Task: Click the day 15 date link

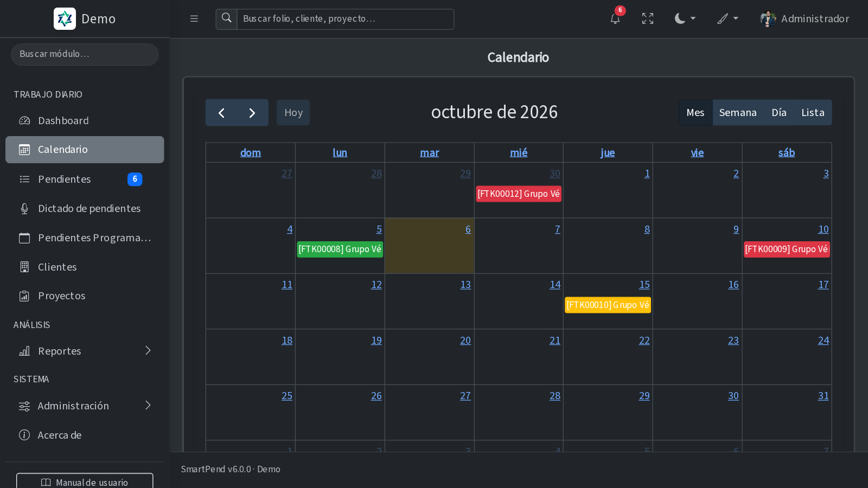Action: [x=644, y=285]
